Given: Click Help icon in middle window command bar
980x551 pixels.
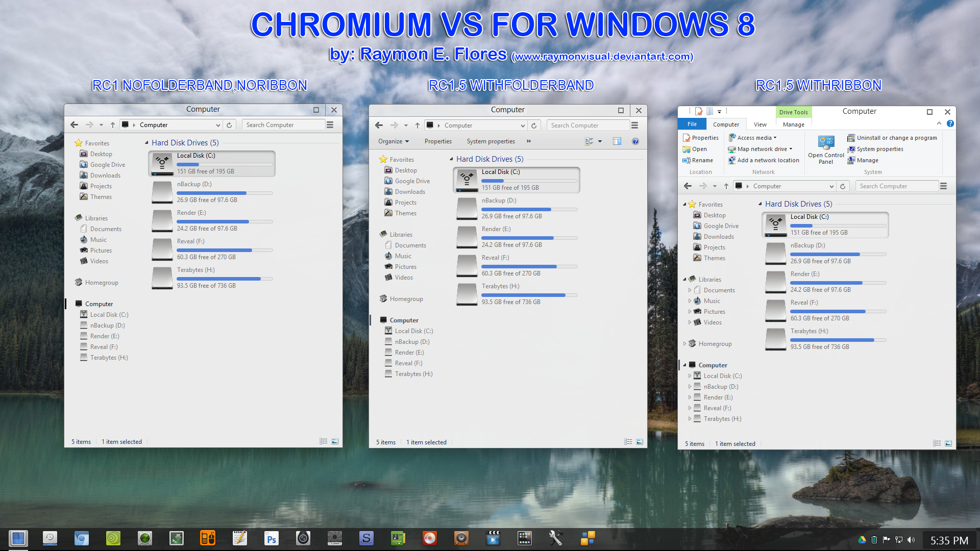Looking at the screenshot, I should [635, 141].
